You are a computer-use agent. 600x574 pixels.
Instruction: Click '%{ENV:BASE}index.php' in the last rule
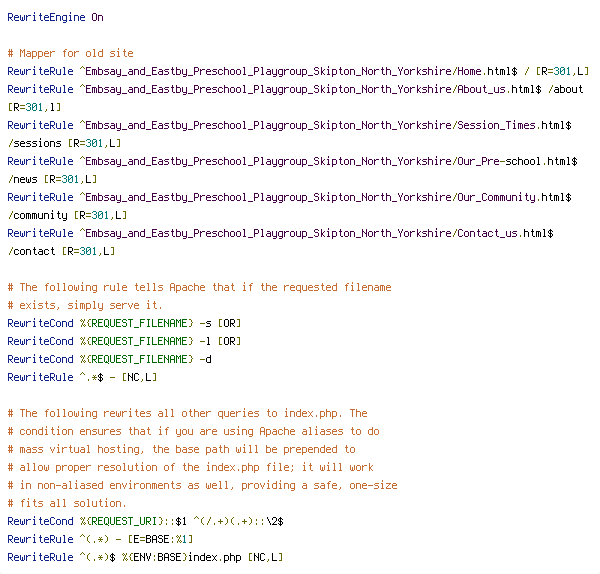[x=182, y=557]
